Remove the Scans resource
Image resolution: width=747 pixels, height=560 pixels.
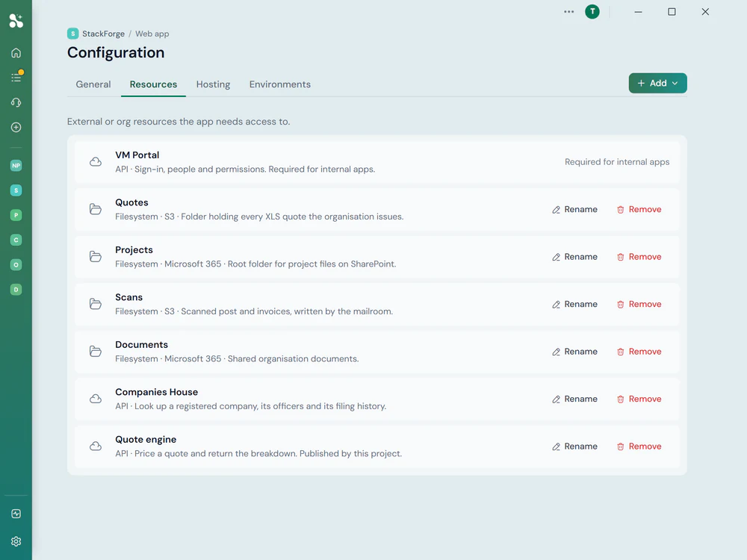tap(639, 305)
